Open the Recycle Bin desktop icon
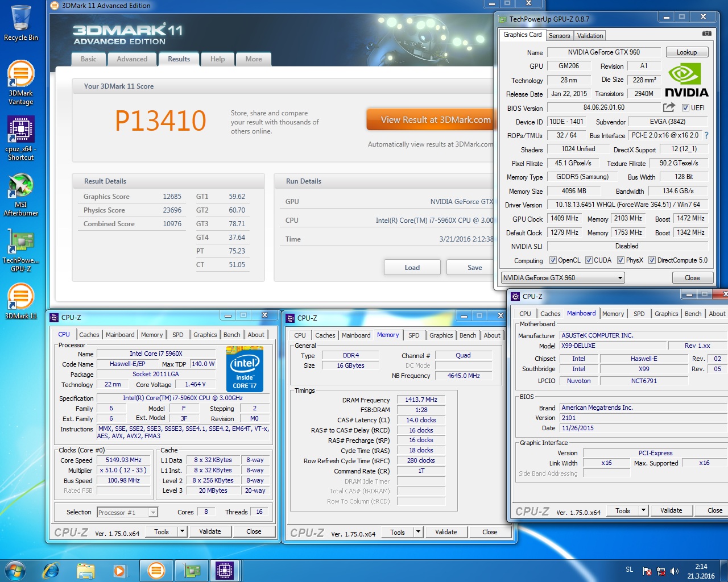This screenshot has height=582, width=728. click(x=20, y=24)
